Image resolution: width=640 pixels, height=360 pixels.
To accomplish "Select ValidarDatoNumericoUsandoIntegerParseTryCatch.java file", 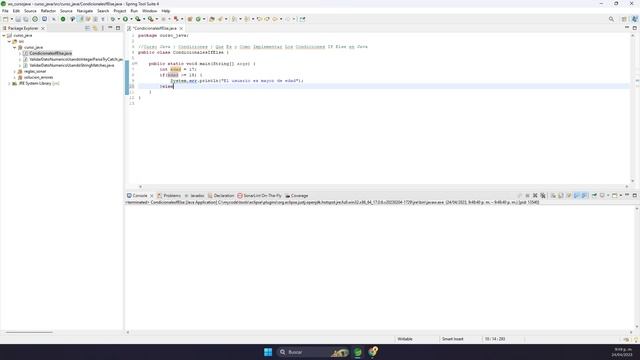I will (x=76, y=59).
